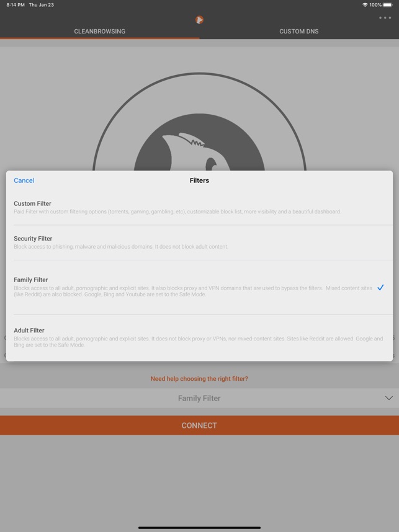Image resolution: width=399 pixels, height=532 pixels.
Task: Tap the time display in status bar
Action: click(x=16, y=5)
